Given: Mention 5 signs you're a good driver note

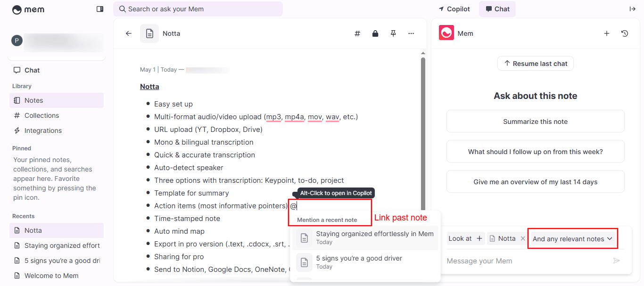Looking at the screenshot, I should 365,262.
